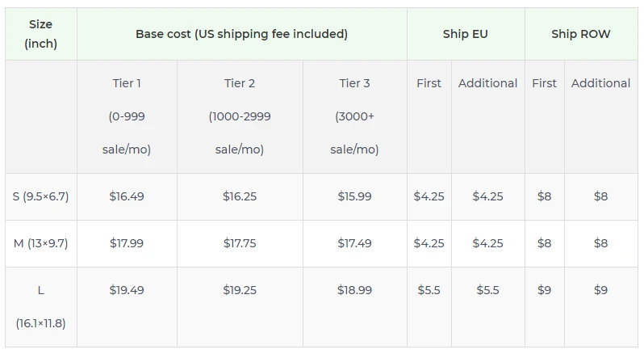Select the $17.99 price for size M
Screen dimensions: 644x358
point(127,243)
